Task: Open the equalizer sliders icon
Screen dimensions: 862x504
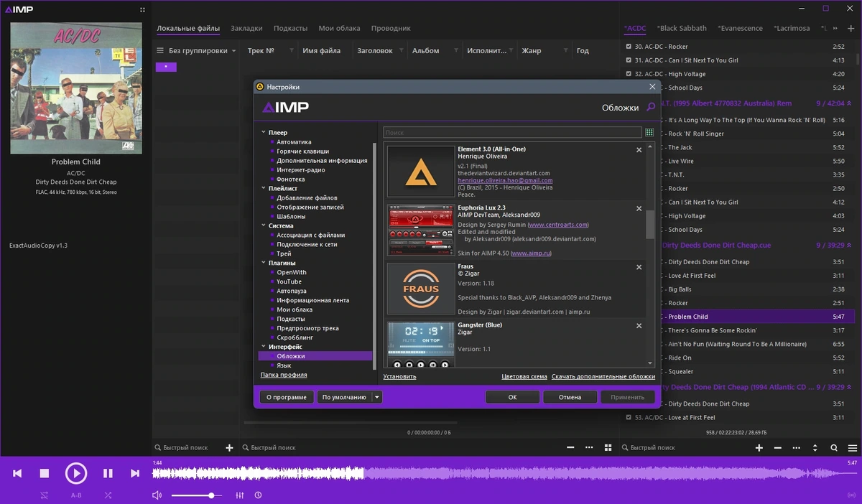Action: (240, 495)
